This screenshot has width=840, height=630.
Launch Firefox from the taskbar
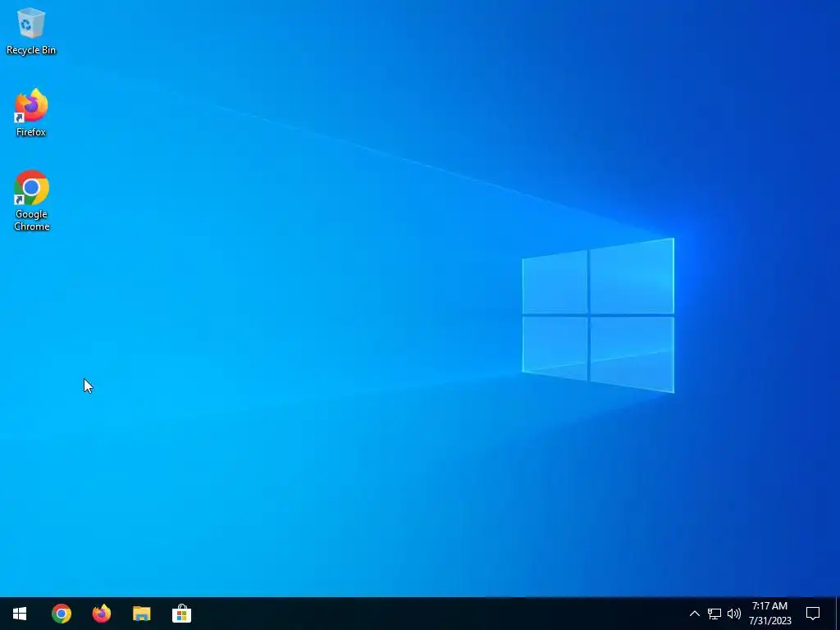[x=101, y=614]
